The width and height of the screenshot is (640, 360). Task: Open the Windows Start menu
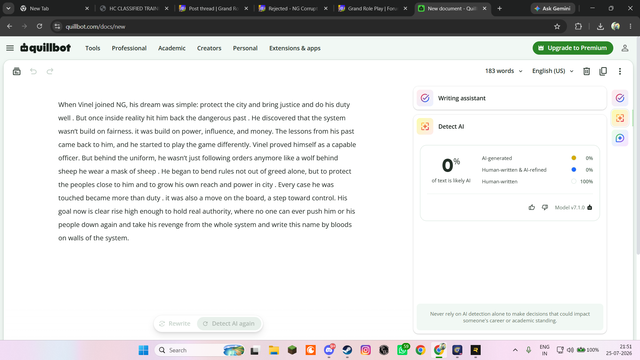[x=143, y=350]
